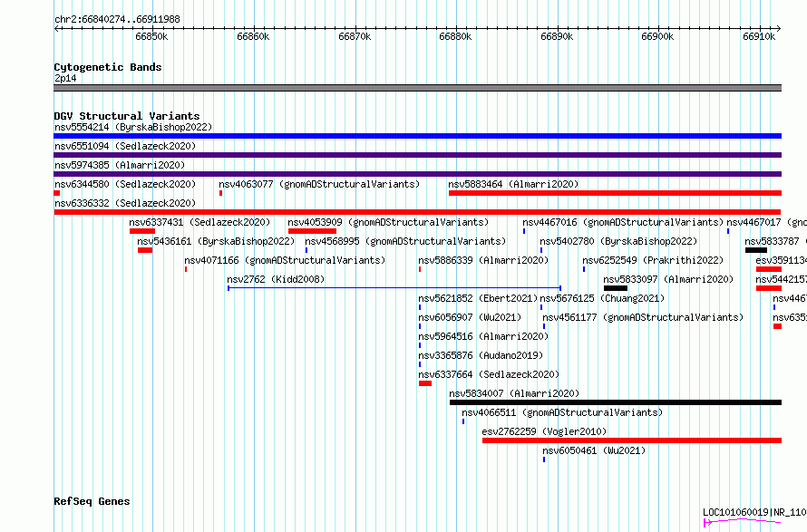Viewport: 807px width, 532px height.
Task: Select the purple nsv6551094 variant bar
Action: click(x=417, y=155)
